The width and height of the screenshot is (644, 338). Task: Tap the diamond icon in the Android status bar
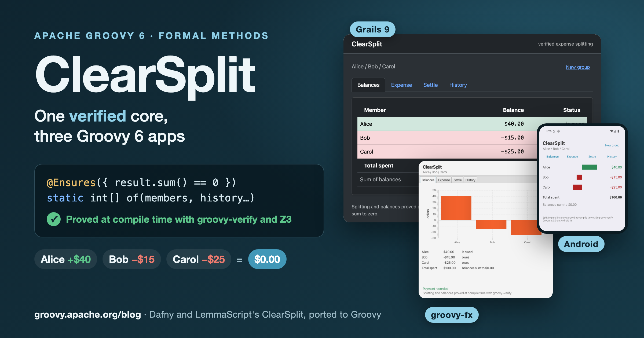tap(558, 131)
